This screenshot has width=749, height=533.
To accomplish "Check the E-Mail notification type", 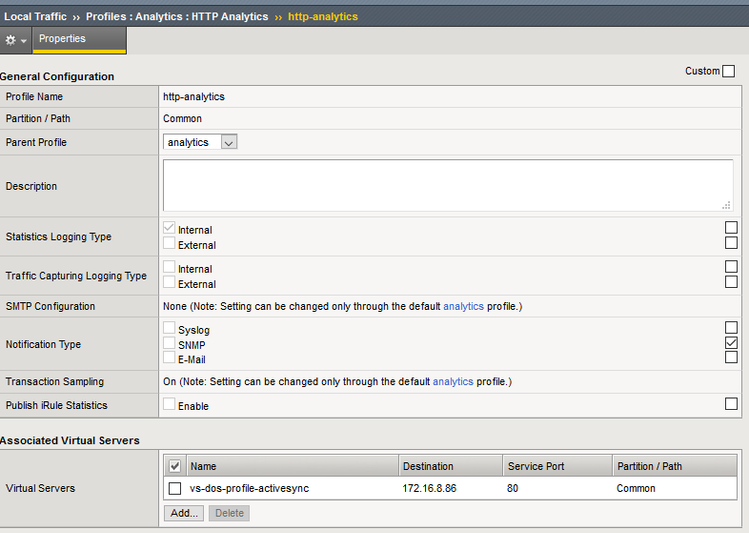I will point(169,358).
